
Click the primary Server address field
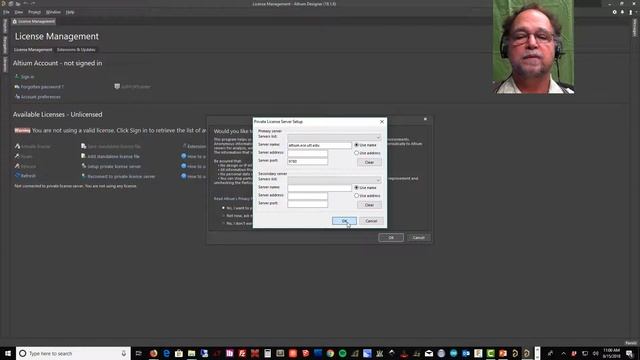(307, 153)
